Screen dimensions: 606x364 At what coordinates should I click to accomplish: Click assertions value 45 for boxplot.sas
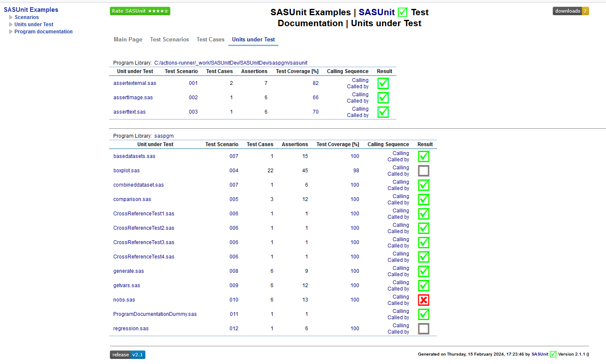[305, 171]
